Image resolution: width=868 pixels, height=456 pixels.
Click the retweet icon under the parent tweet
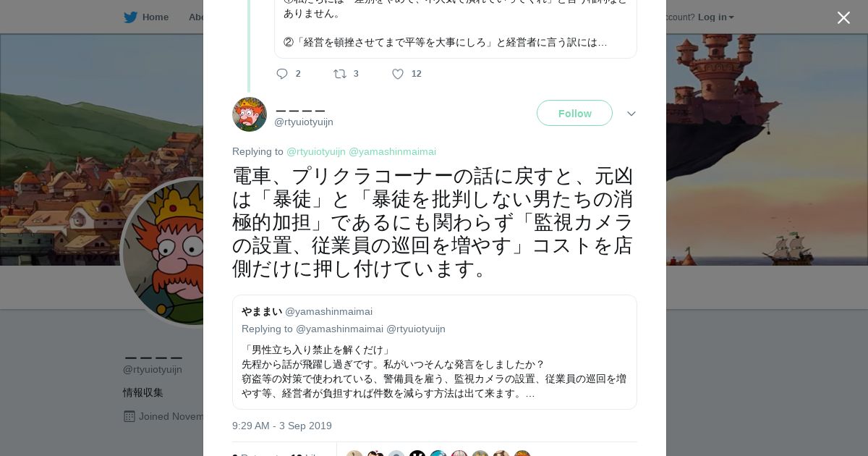coord(339,74)
